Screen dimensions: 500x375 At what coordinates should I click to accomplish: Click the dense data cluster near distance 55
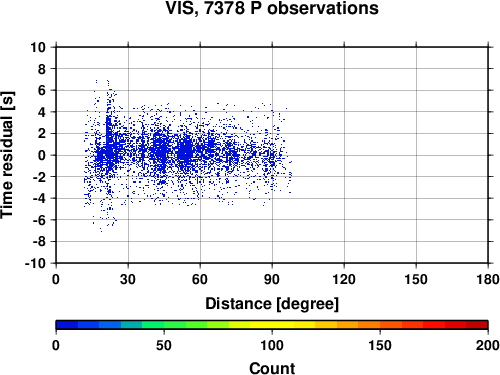coord(186,152)
